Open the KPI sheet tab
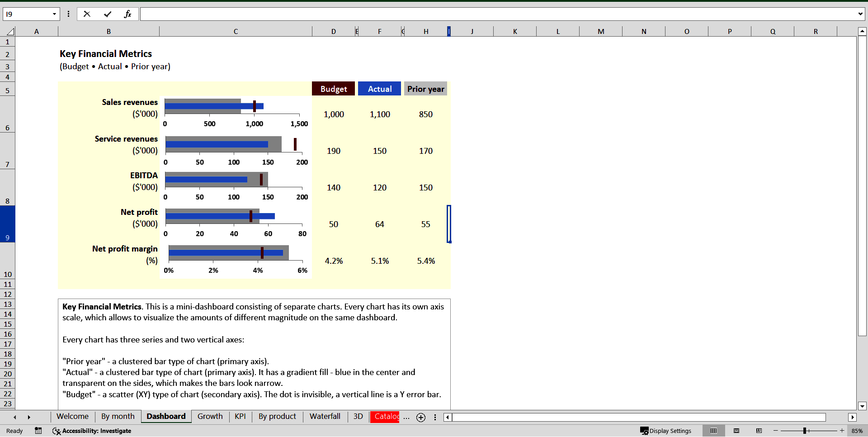Screen dimensions: 868x437 pos(240,417)
